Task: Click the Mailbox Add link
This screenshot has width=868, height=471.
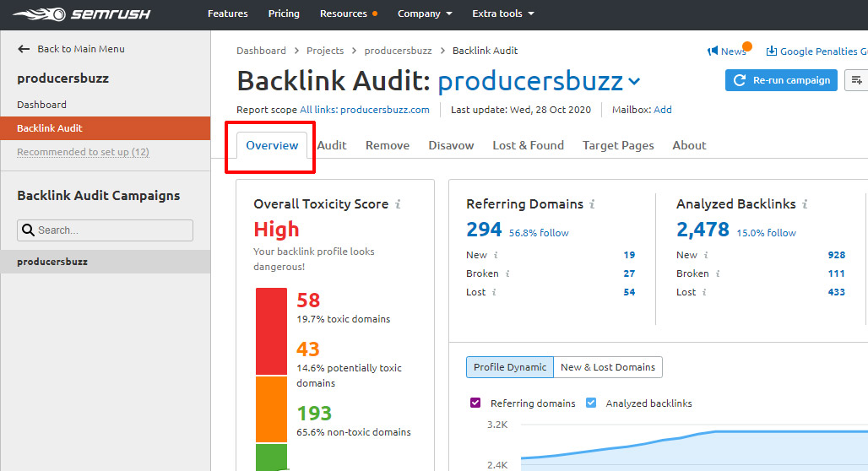Action: pos(663,110)
